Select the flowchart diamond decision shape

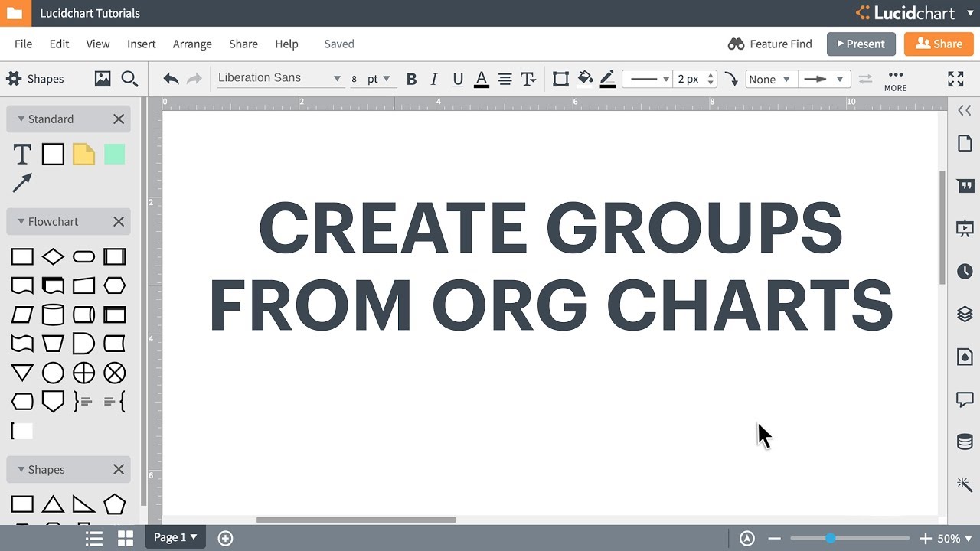coord(53,256)
